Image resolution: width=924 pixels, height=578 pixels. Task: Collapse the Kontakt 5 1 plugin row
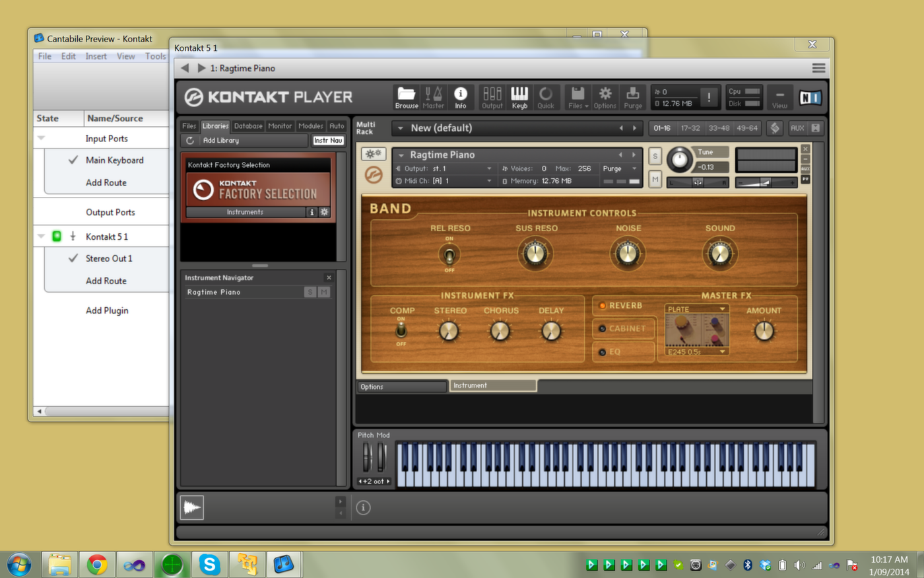click(x=41, y=236)
